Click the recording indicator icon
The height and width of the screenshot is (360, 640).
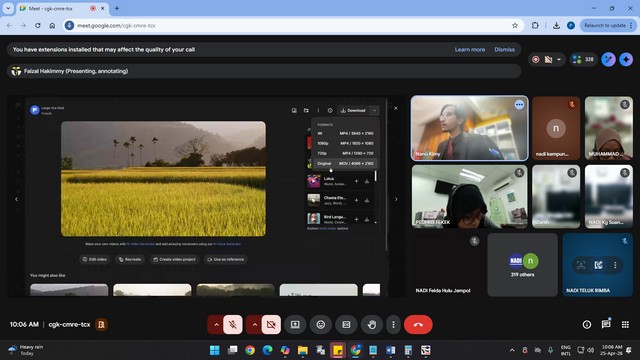coord(536,60)
